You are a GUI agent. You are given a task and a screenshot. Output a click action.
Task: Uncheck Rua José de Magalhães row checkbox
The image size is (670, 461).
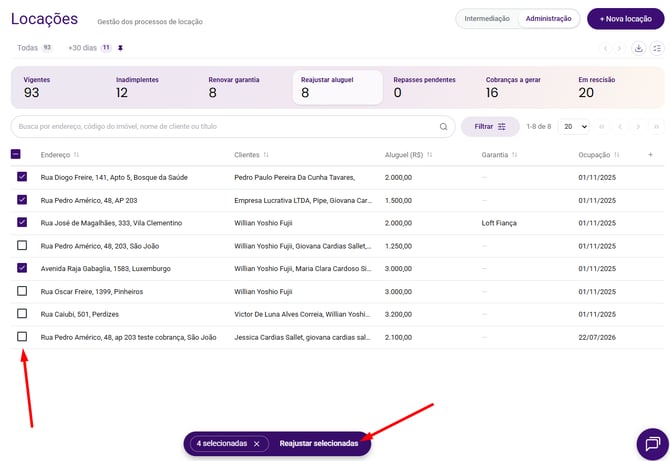click(22, 222)
